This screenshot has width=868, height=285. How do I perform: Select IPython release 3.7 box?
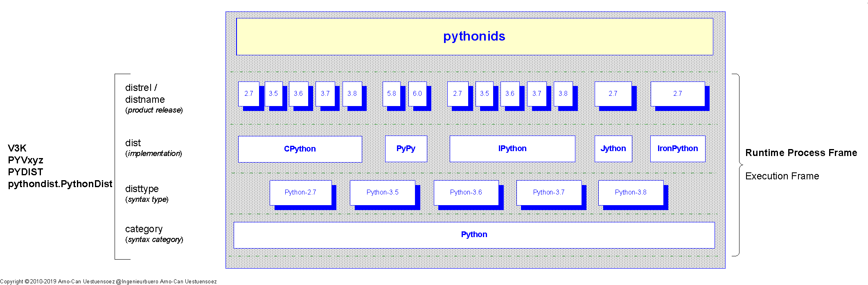[x=537, y=94]
